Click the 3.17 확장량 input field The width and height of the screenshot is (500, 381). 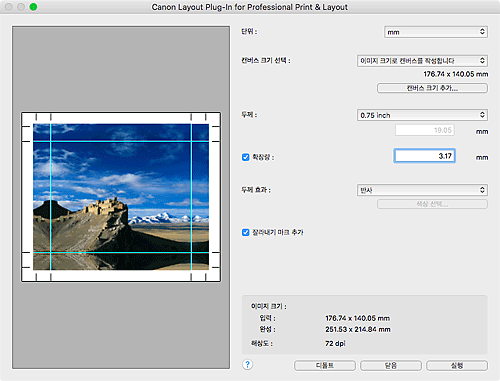pyautogui.click(x=425, y=156)
